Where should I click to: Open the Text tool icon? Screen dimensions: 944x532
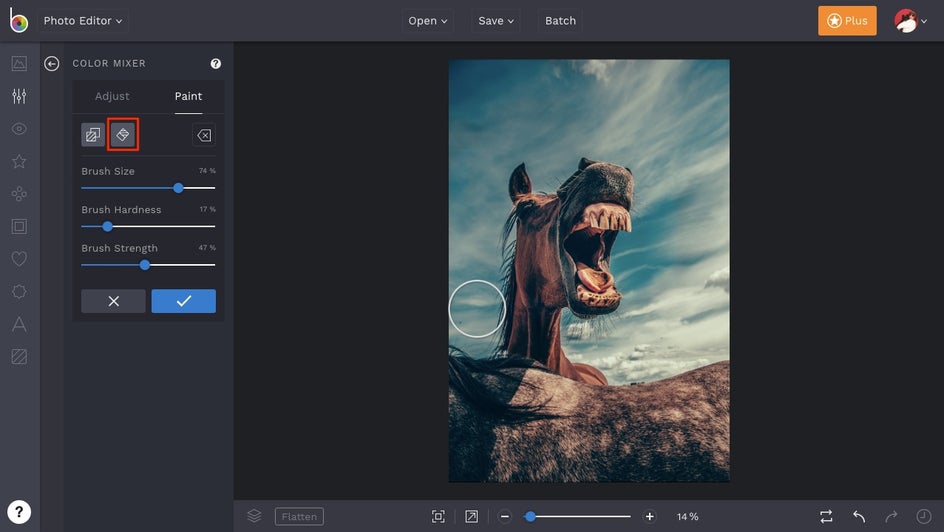click(19, 324)
